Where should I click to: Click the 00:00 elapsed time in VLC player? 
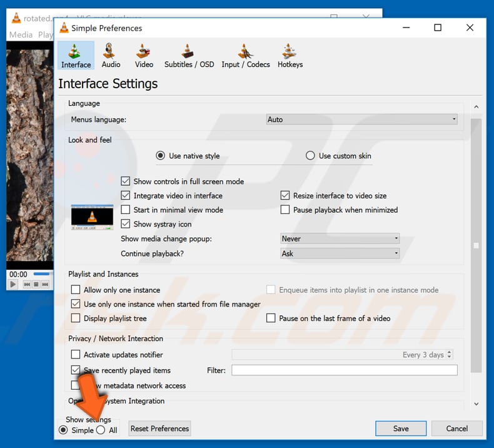click(18, 274)
